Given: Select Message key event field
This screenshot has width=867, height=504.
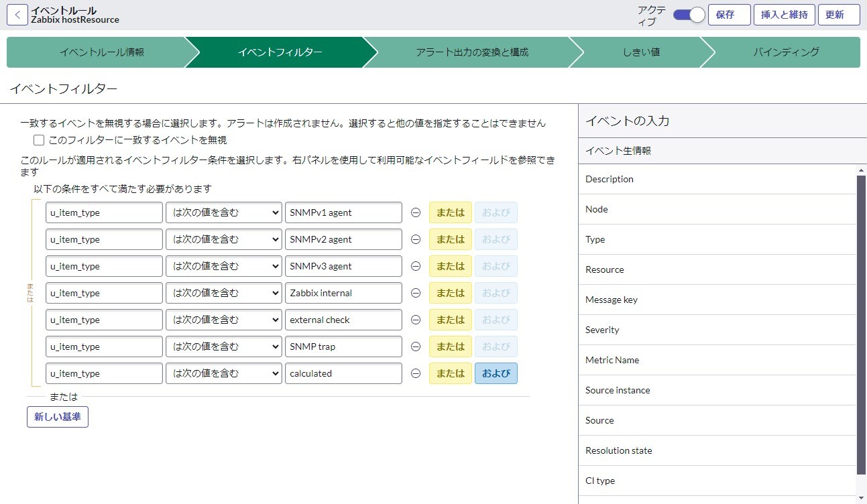Looking at the screenshot, I should [717, 300].
